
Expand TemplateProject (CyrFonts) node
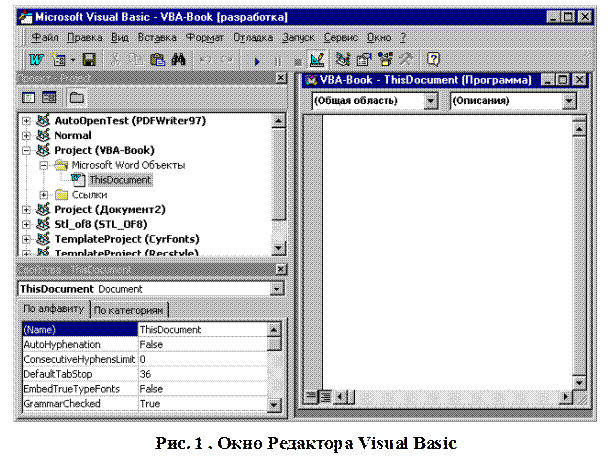point(26,239)
